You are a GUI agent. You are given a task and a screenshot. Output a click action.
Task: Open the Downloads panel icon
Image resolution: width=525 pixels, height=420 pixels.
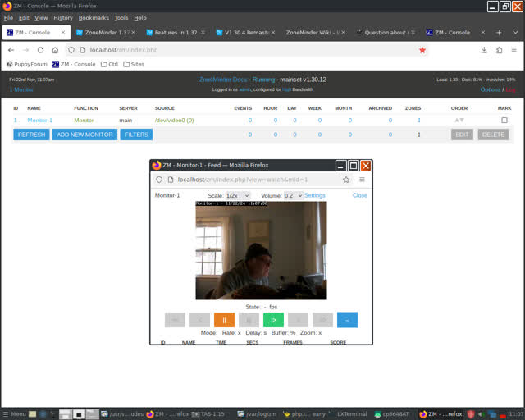[x=484, y=50]
